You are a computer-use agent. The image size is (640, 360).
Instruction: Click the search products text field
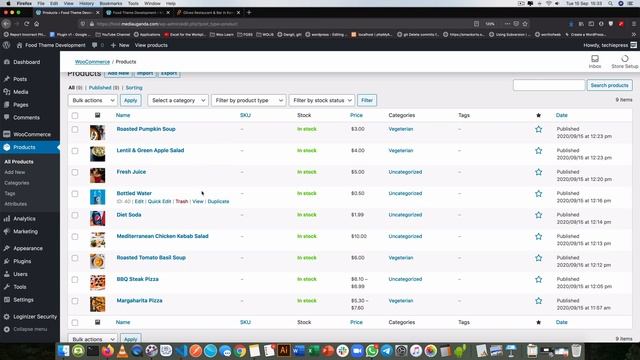(x=549, y=85)
